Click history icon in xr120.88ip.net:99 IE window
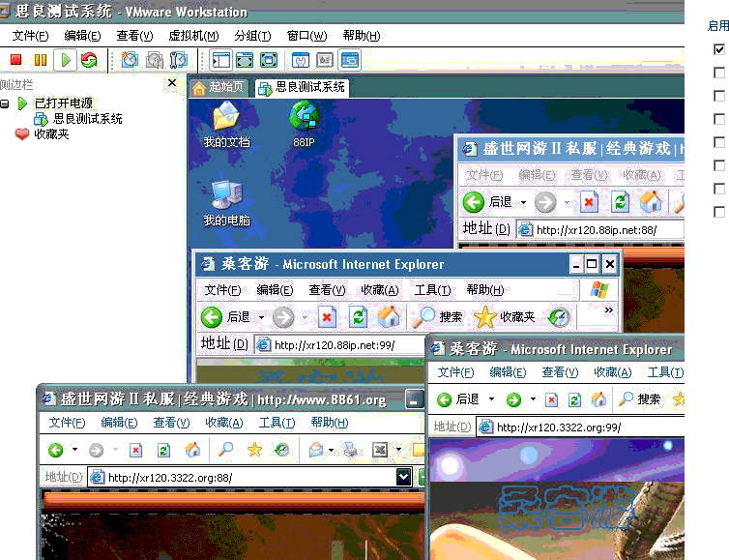729x560 pixels. [x=559, y=317]
